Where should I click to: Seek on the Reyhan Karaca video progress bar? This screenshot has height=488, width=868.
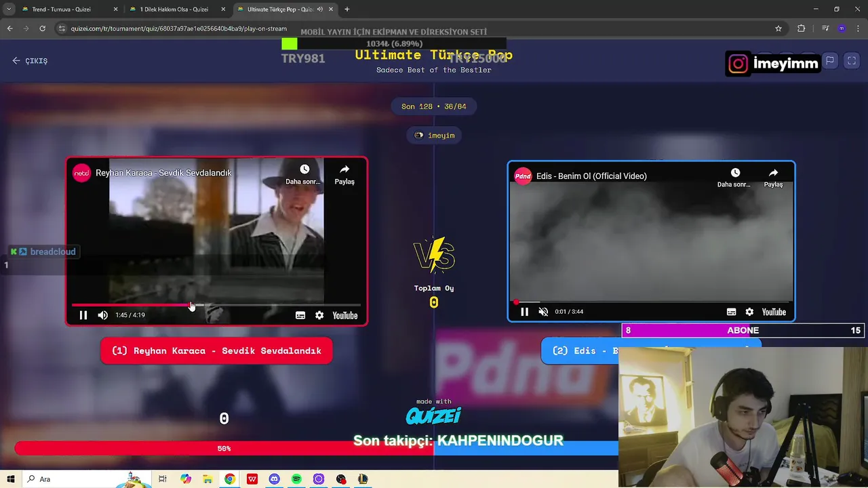[216, 305]
